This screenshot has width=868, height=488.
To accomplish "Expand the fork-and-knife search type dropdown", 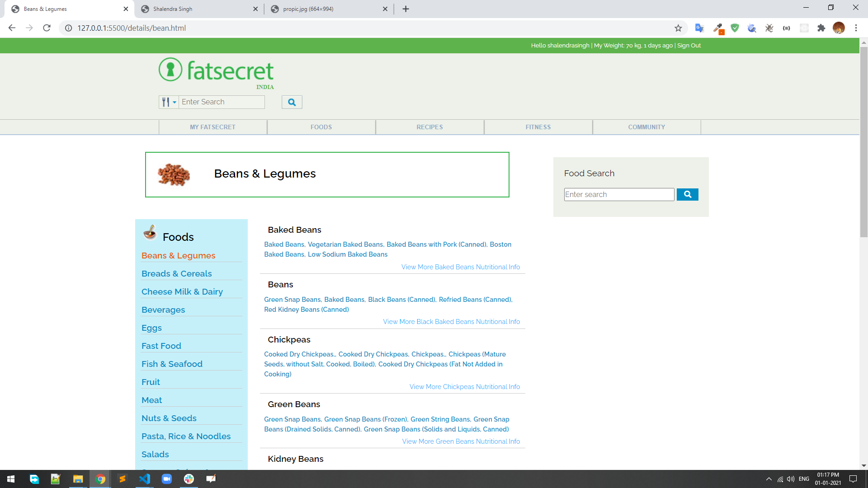I will pos(169,102).
